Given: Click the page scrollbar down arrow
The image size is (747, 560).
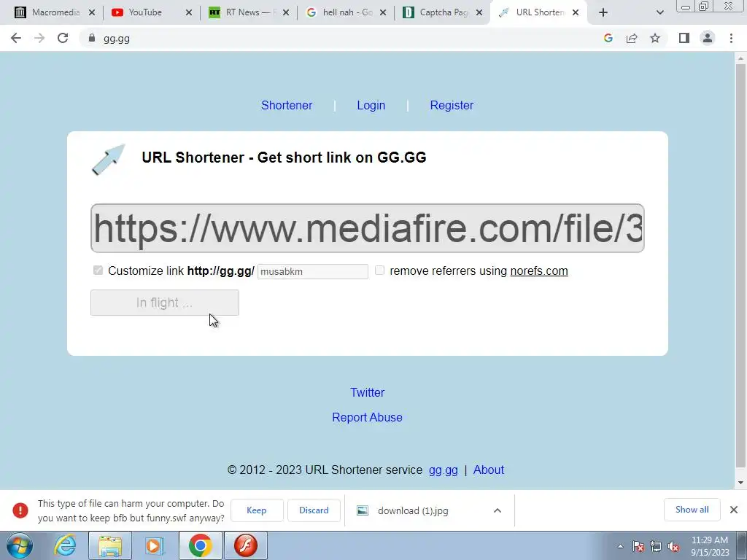Looking at the screenshot, I should click(x=740, y=483).
